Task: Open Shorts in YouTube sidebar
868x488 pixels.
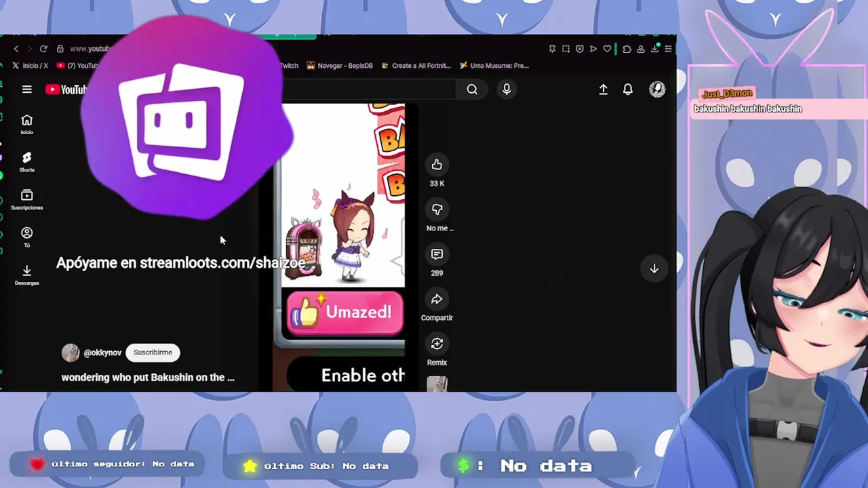Action: (x=26, y=162)
